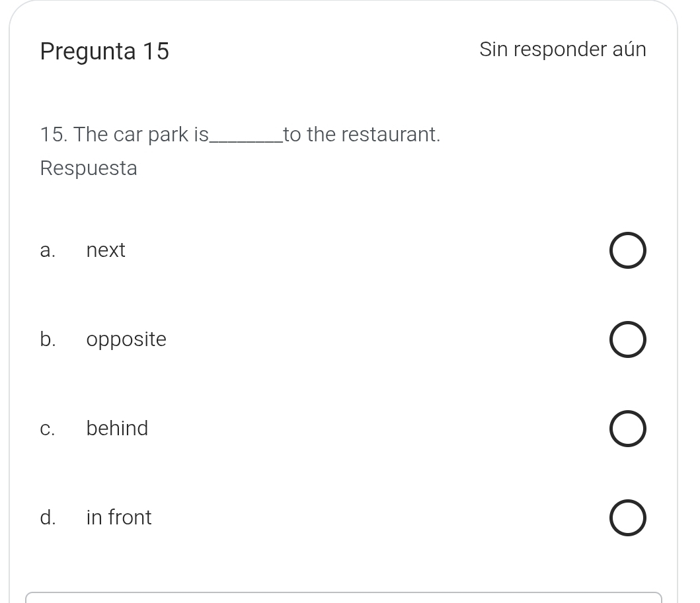Click the "in front" answer text
The height and width of the screenshot is (603, 700).
click(119, 517)
